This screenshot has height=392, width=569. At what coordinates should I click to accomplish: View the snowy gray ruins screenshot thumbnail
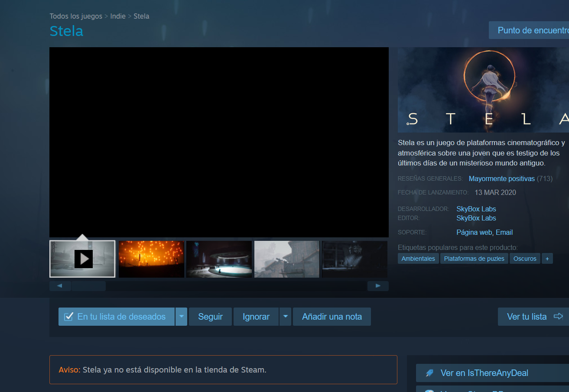point(287,259)
